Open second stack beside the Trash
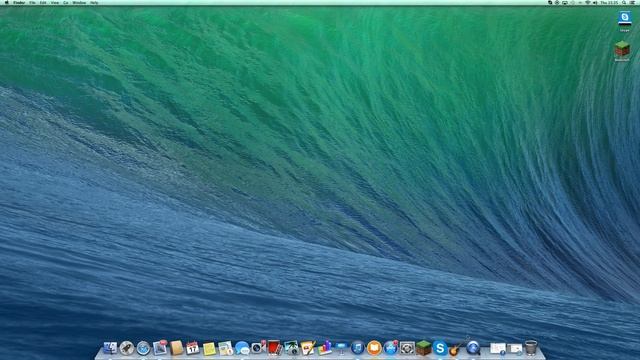 point(514,349)
